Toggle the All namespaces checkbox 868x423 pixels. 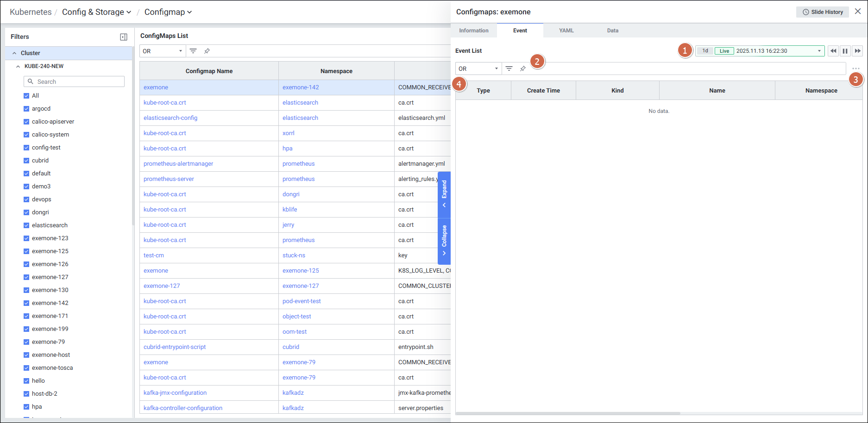(26, 96)
